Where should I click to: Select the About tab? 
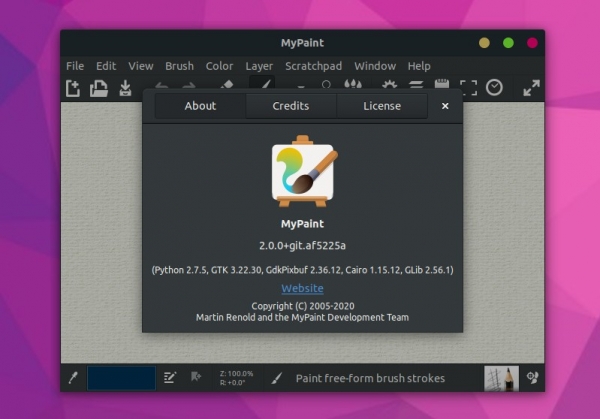click(200, 106)
